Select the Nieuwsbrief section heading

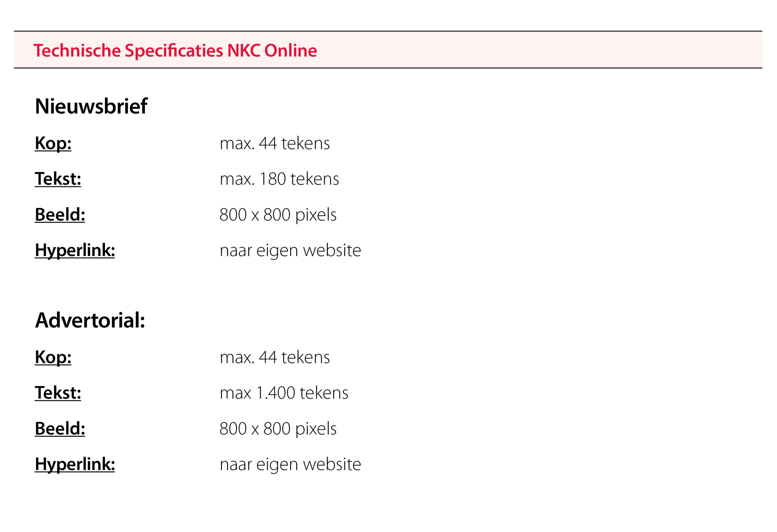click(91, 106)
